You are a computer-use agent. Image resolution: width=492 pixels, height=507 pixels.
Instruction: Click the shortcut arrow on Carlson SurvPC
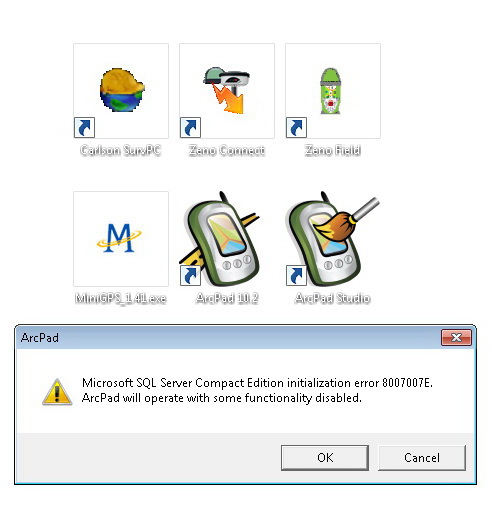[x=84, y=127]
